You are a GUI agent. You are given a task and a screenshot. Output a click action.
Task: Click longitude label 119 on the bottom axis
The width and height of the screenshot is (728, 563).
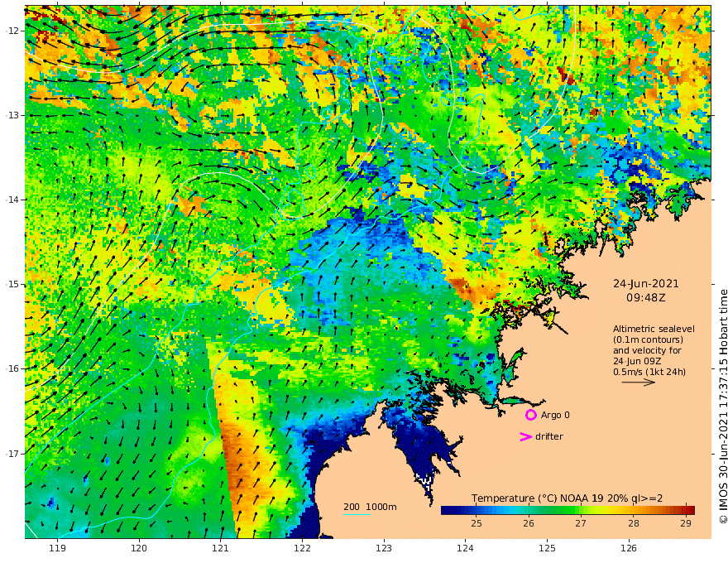(57, 548)
